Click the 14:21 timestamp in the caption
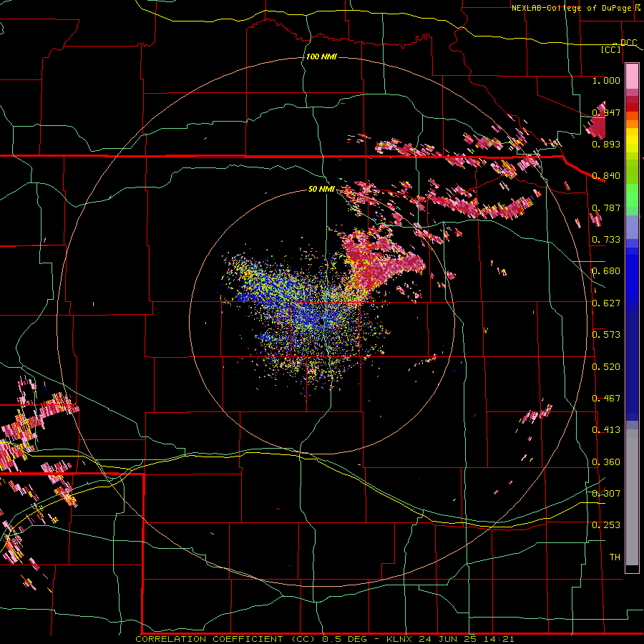Image resolution: width=644 pixels, height=644 pixels. (499, 639)
